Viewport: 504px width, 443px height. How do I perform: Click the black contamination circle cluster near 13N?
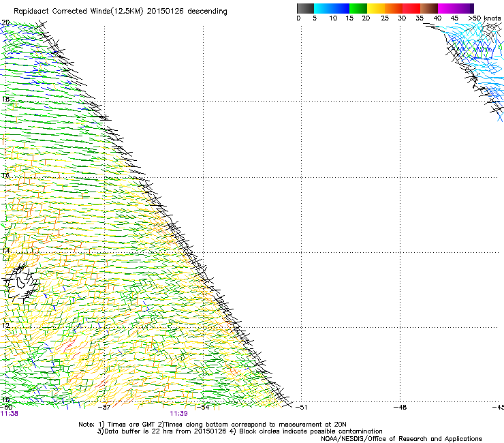point(22,283)
